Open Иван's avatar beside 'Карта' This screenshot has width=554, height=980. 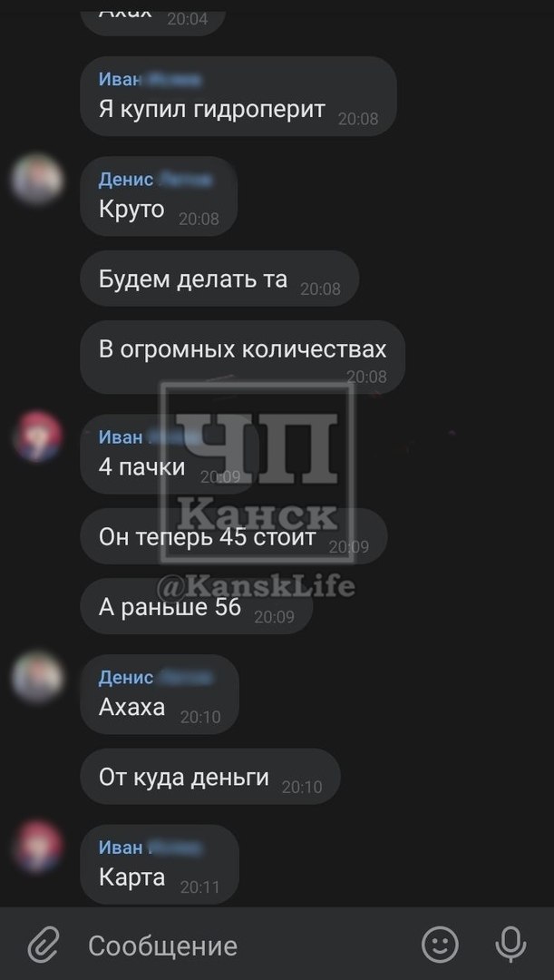[x=37, y=847]
